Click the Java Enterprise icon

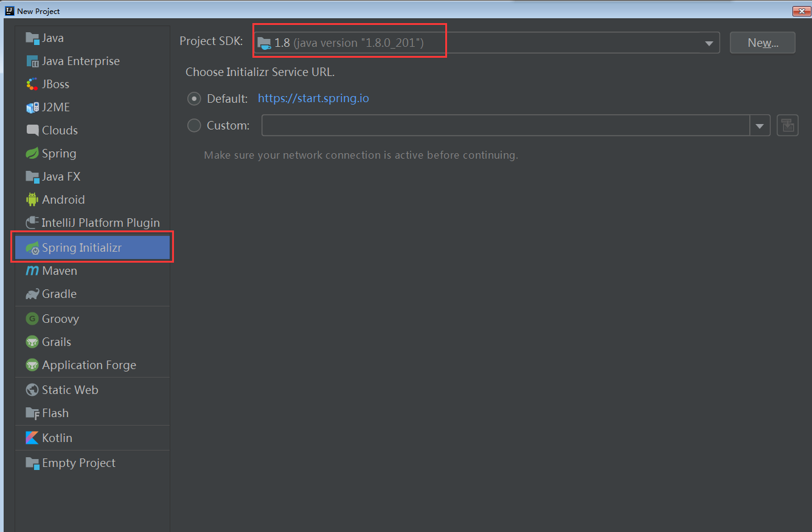pyautogui.click(x=32, y=61)
